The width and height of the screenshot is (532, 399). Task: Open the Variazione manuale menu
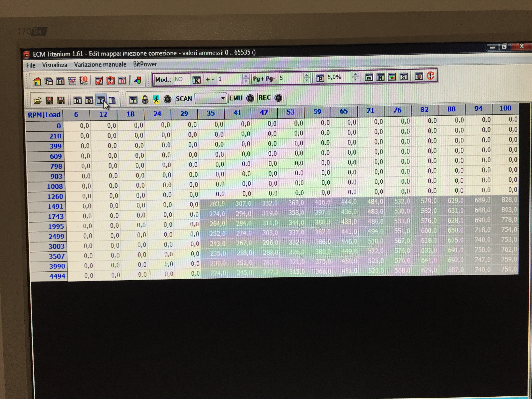coord(100,65)
